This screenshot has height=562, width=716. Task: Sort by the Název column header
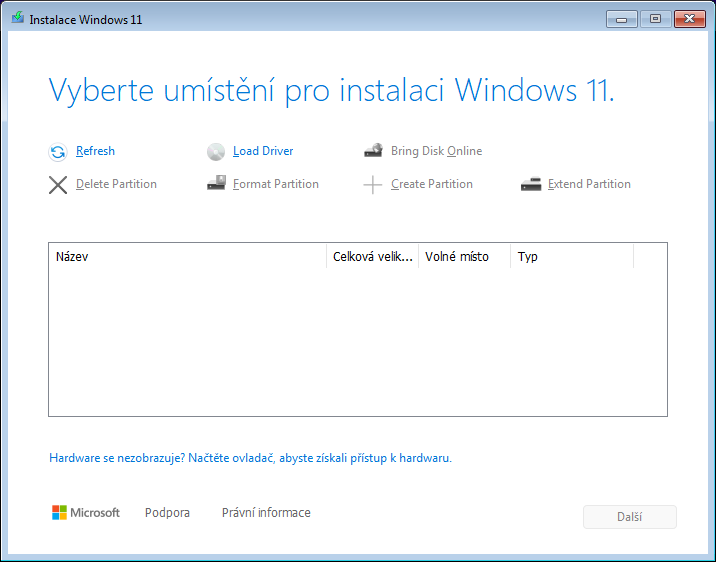(187, 257)
